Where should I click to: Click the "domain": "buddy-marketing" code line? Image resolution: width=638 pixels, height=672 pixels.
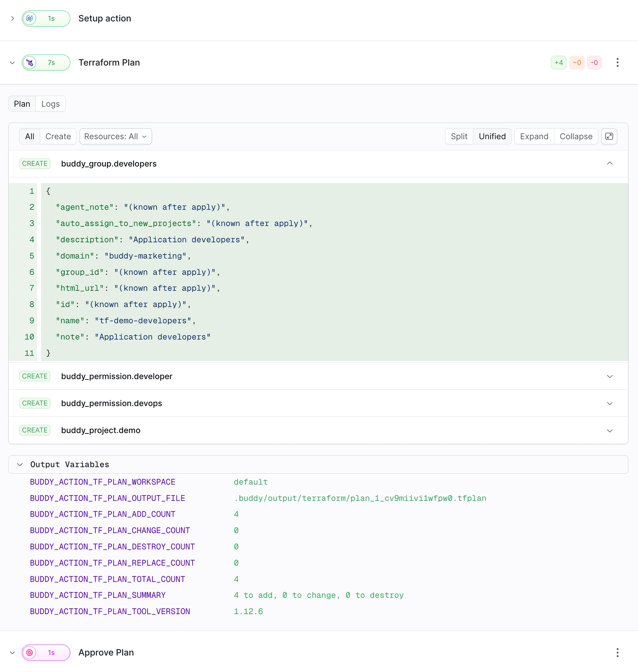123,256
